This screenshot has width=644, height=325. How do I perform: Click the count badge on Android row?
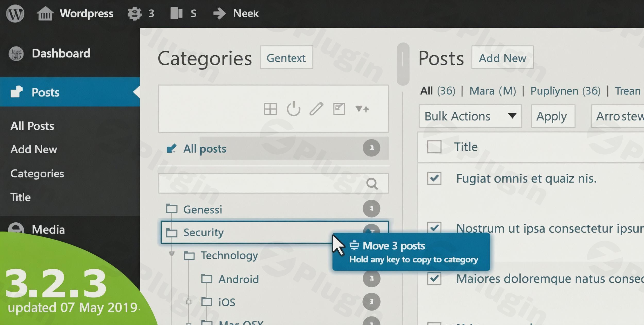(371, 278)
